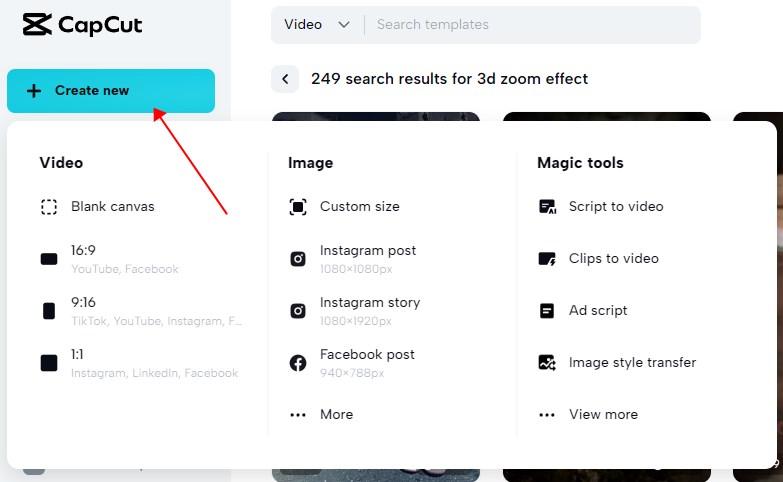Select Facebook post label
783x482 pixels.
point(368,354)
